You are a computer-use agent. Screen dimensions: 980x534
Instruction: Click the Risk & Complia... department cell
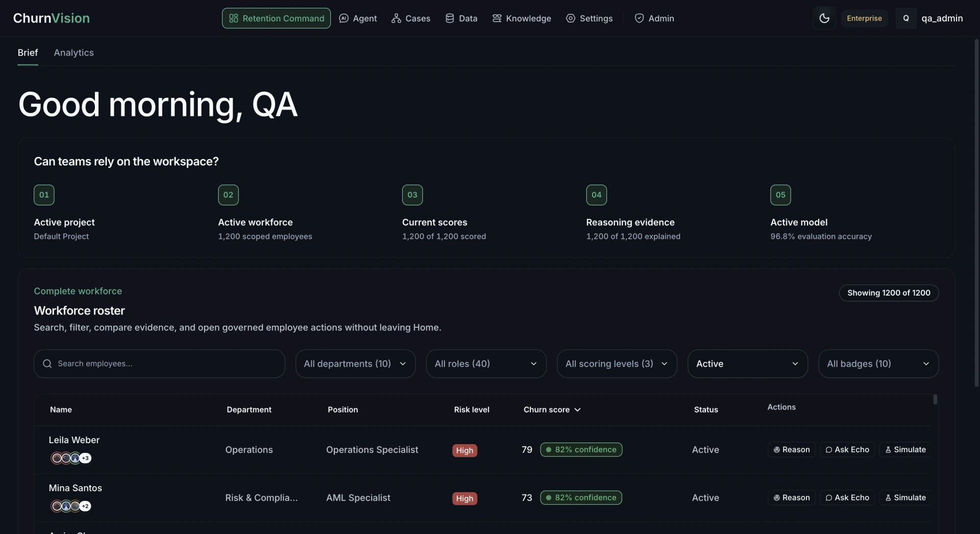[261, 498]
